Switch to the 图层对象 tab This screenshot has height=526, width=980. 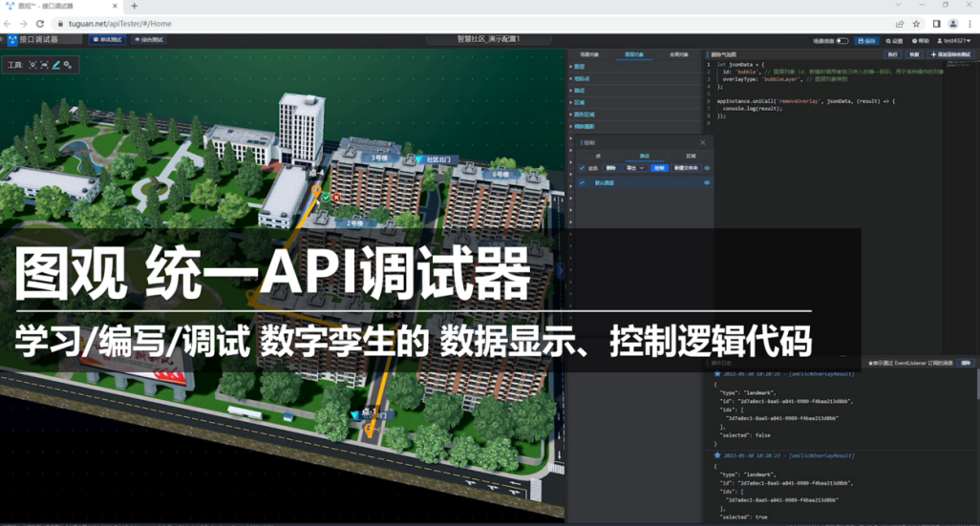[x=633, y=55]
